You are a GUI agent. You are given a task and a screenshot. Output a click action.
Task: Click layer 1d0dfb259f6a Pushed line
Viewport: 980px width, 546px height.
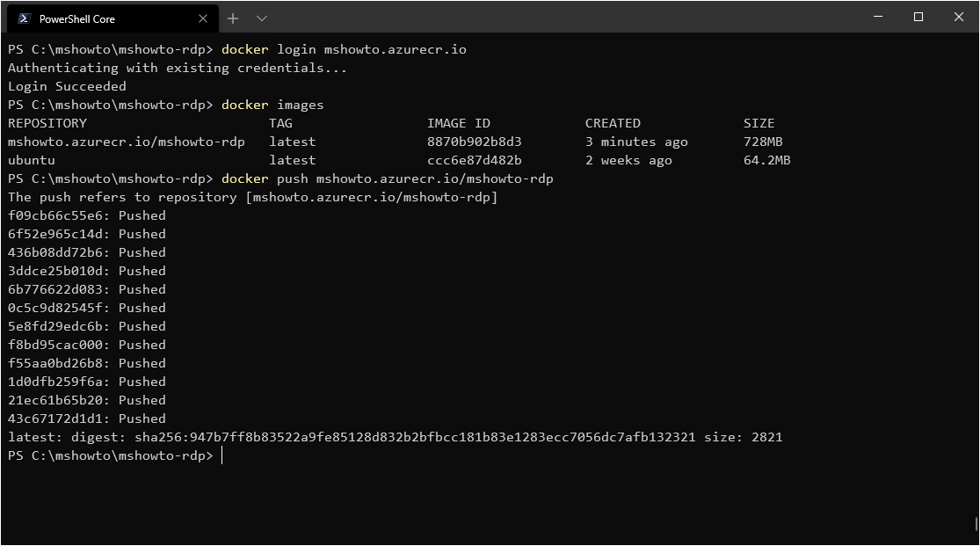click(87, 382)
